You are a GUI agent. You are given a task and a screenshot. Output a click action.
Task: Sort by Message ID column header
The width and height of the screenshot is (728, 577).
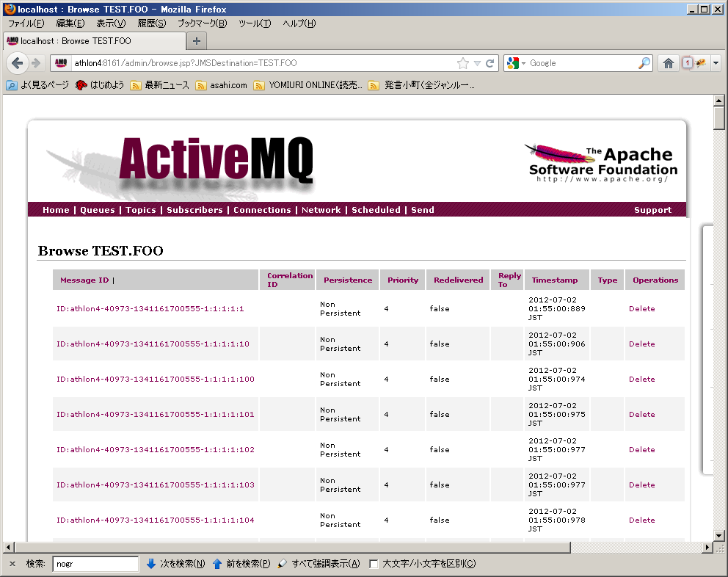point(84,280)
